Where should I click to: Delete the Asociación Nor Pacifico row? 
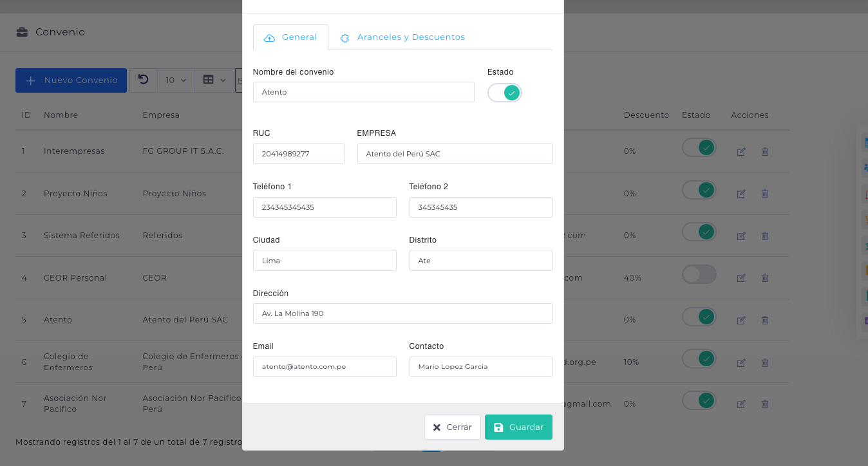pos(765,404)
